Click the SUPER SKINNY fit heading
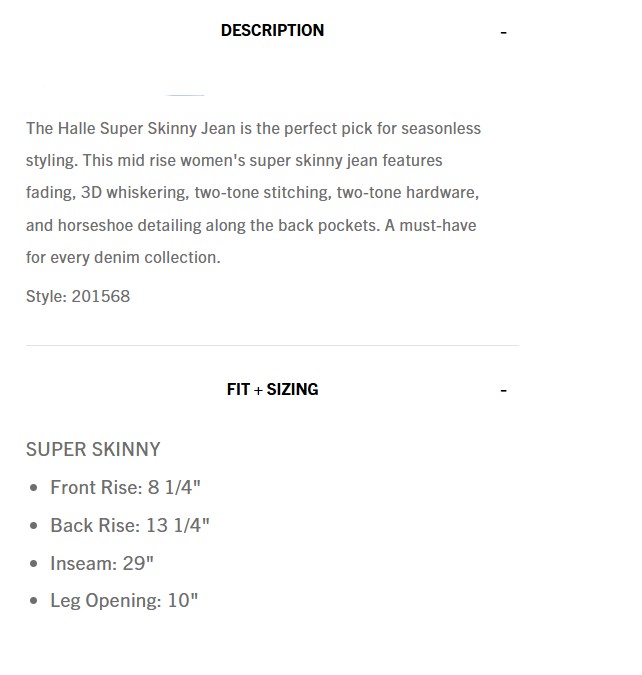Viewport: 642px width, 675px height. coord(93,449)
